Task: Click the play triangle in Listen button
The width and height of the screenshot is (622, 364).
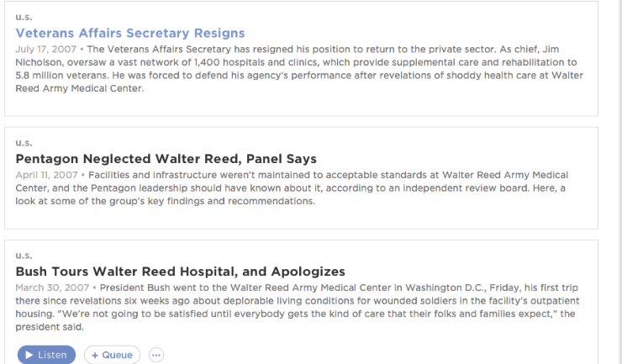Action: tap(29, 355)
